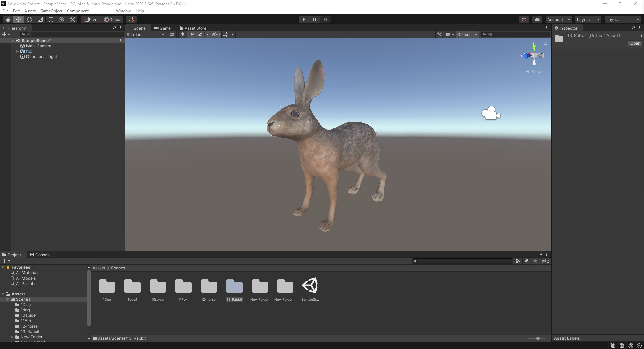Toggle hidden packages visibility count
Screen dimensions: 644x349
click(x=545, y=261)
